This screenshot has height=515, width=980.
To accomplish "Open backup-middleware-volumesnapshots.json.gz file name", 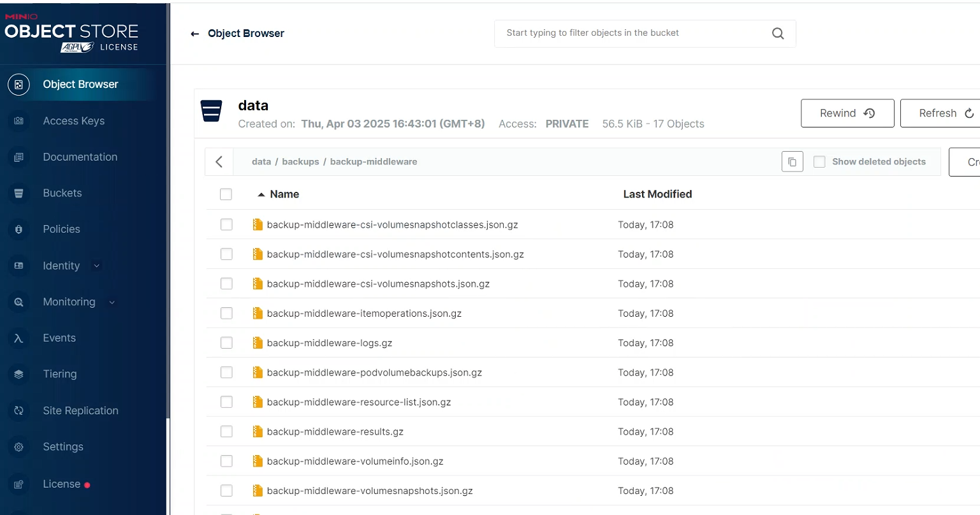I will [x=370, y=491].
